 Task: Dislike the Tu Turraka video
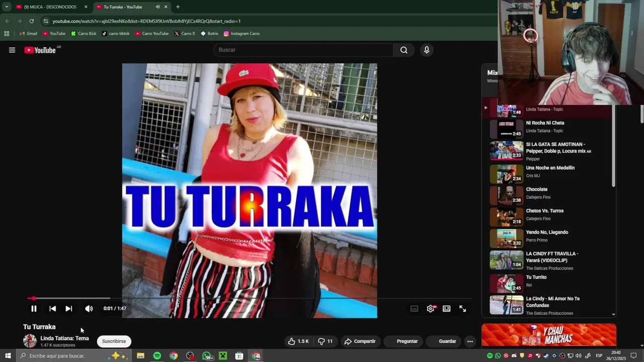point(326,341)
